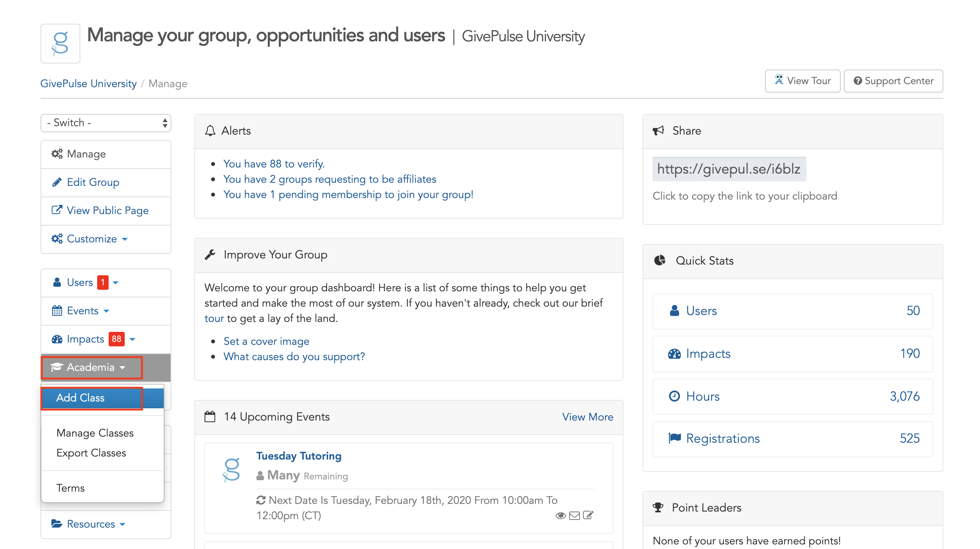This screenshot has height=549, width=980.
Task: Click the gears icon next to Manage
Action: click(57, 154)
